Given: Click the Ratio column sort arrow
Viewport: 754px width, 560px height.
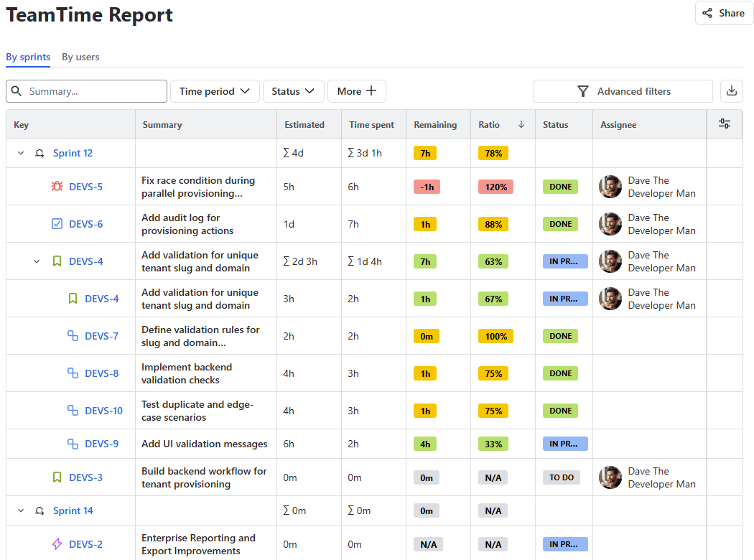Looking at the screenshot, I should pyautogui.click(x=521, y=124).
